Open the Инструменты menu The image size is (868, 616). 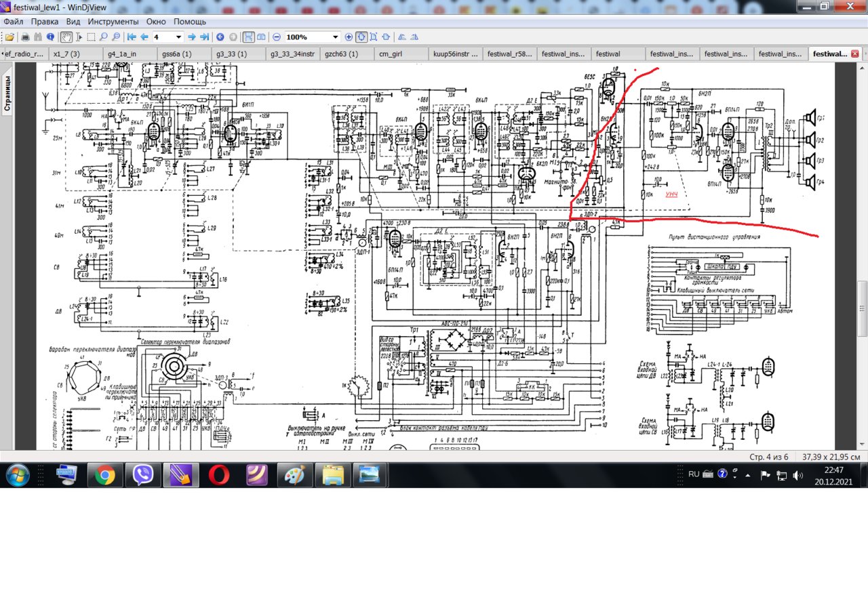pos(112,22)
